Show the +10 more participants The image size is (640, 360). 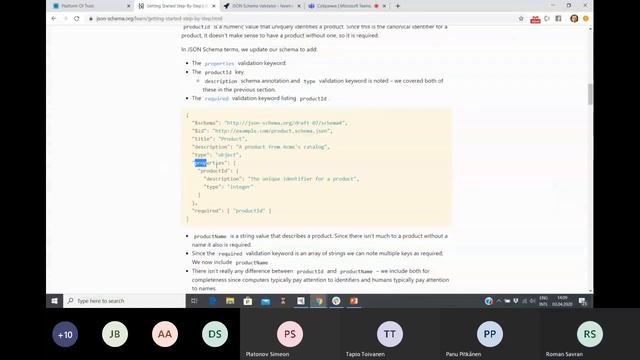coord(65,334)
